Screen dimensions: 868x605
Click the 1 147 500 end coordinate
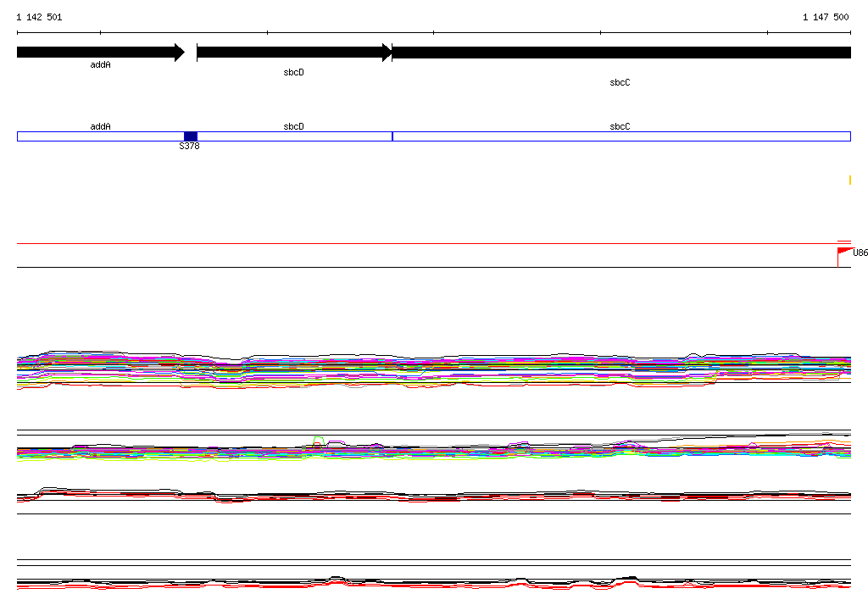[x=826, y=17]
